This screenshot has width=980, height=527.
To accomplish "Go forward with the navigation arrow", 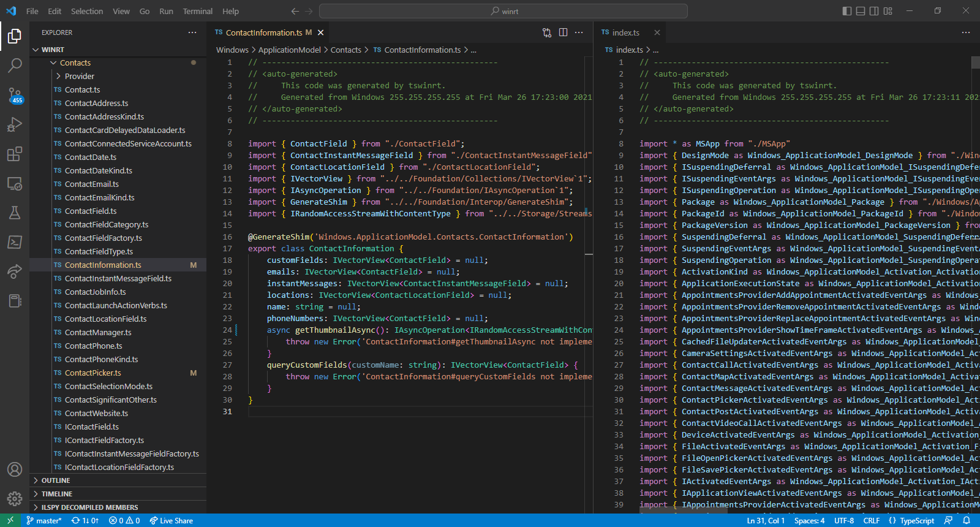I will (309, 11).
